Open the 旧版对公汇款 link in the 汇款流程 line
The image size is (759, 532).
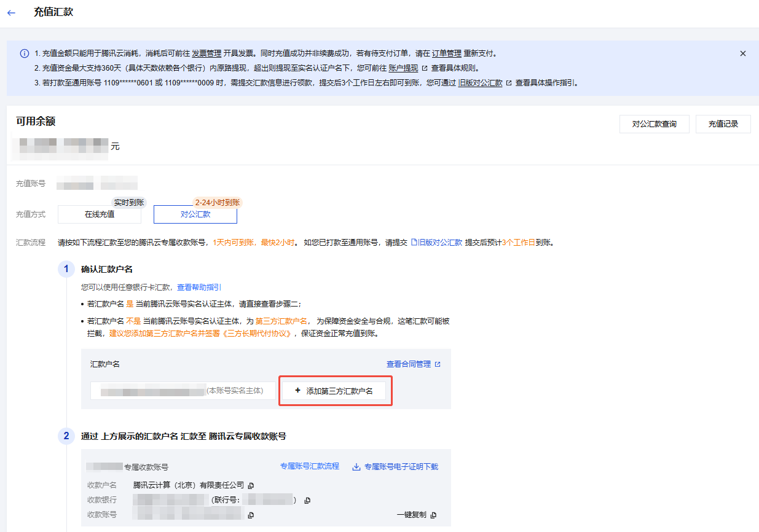(x=440, y=243)
